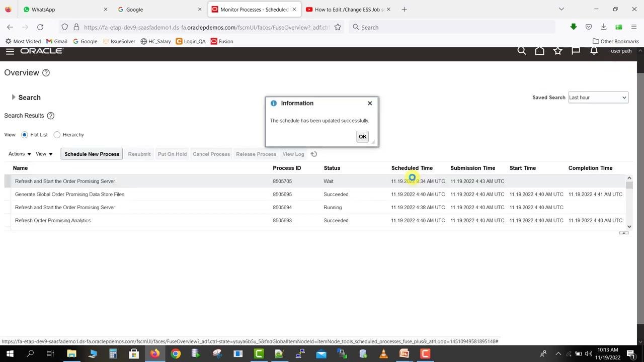644x362 pixels.
Task: Open the Firefox list all tabs dropdown
Action: point(561,9)
